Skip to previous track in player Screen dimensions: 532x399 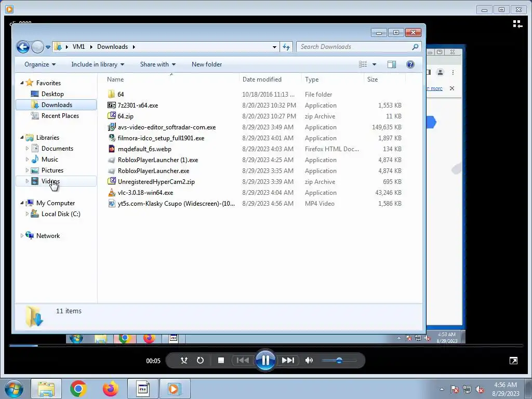[x=243, y=361]
